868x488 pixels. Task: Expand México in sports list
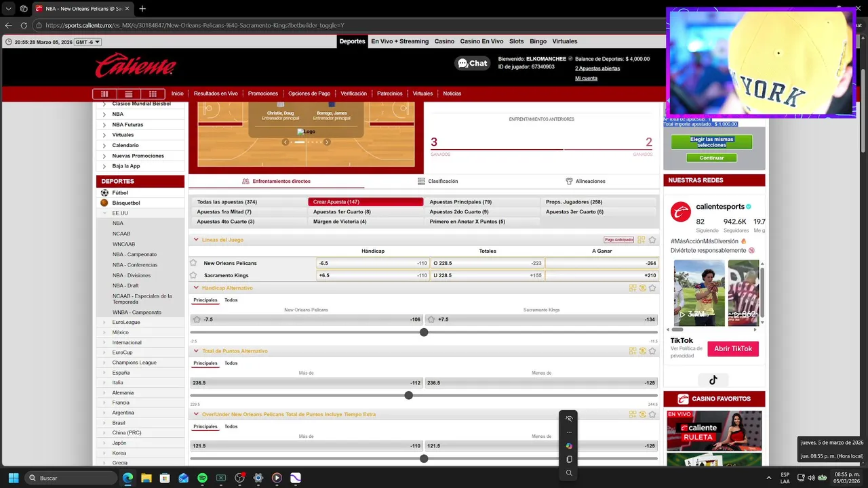pos(104,332)
